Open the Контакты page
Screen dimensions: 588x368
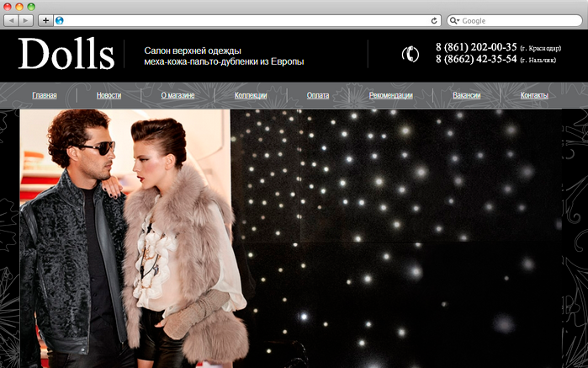[534, 96]
